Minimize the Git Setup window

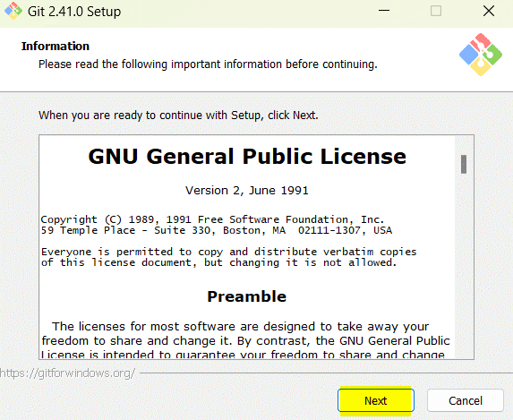point(384,11)
